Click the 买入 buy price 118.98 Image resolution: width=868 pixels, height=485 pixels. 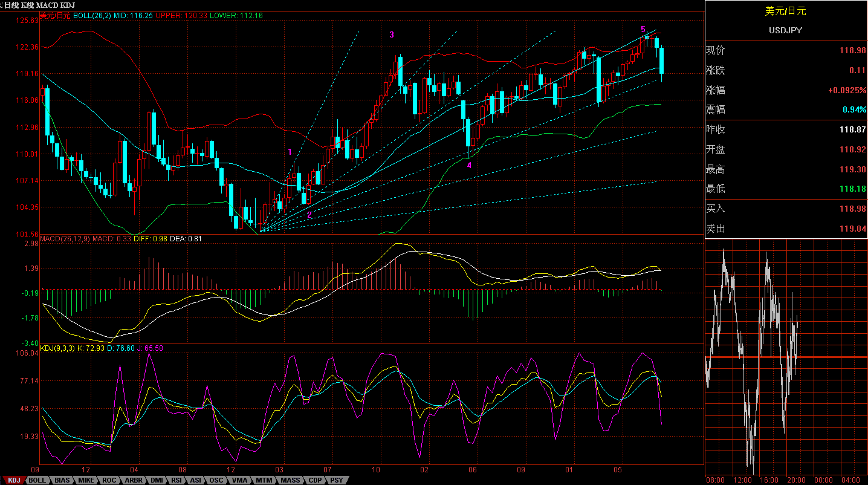click(851, 209)
